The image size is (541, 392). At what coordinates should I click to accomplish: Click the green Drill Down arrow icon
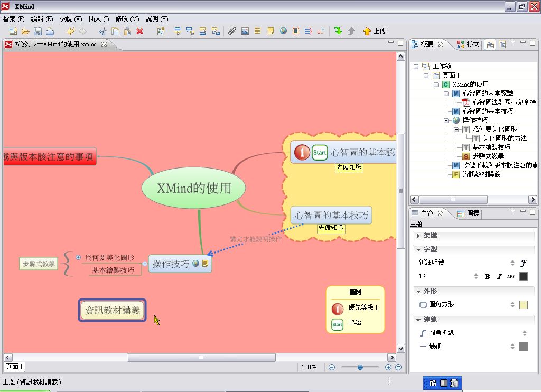click(338, 31)
